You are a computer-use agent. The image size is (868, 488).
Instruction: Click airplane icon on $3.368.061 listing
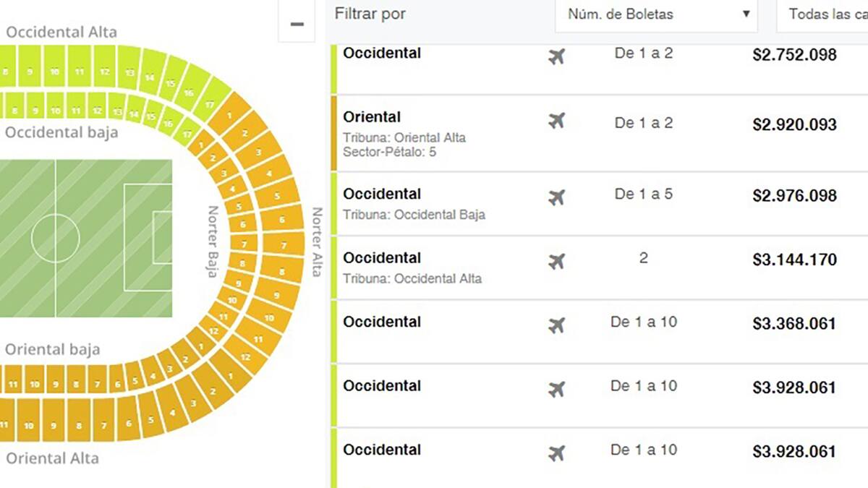tap(556, 325)
